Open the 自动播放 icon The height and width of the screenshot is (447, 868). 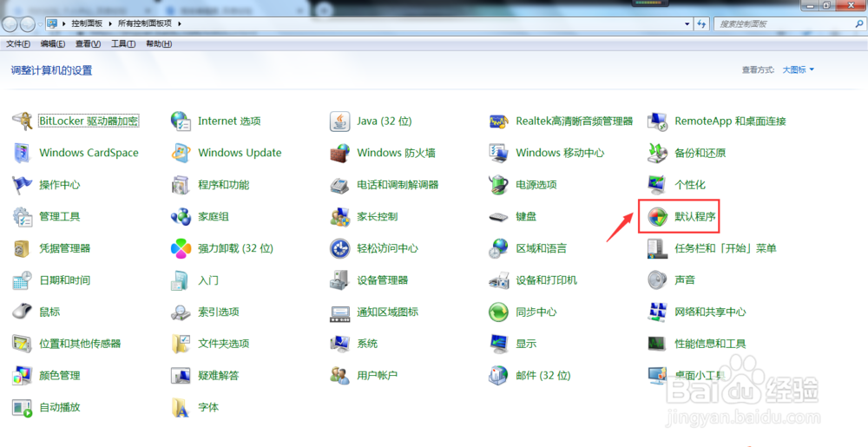pos(23,407)
